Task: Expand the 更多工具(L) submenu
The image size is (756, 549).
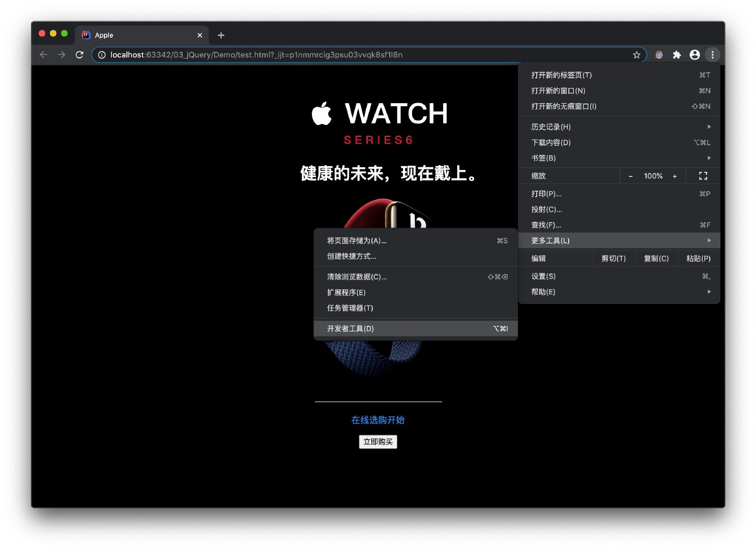Action: 619,240
